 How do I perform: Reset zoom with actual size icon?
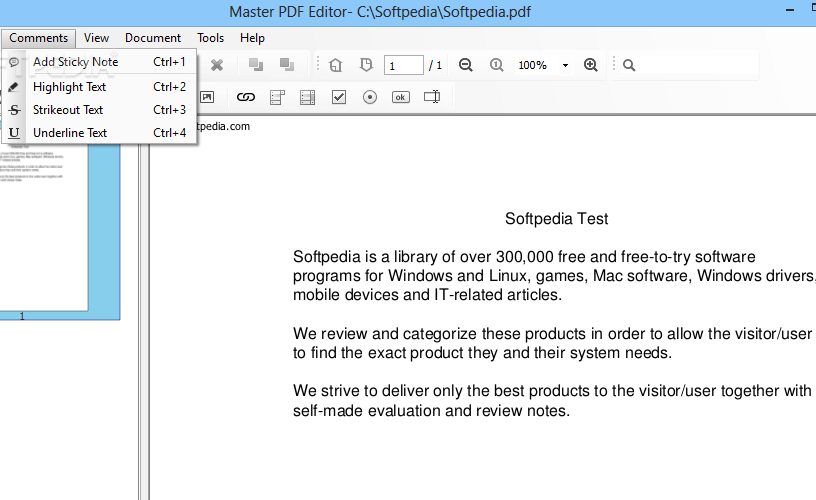(496, 65)
